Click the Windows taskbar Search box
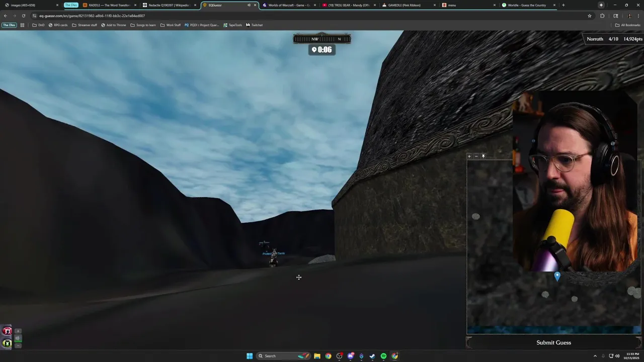This screenshot has height=362, width=644. coord(283,356)
